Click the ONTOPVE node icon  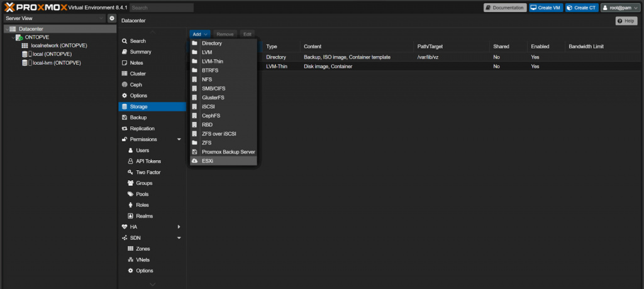(x=19, y=37)
